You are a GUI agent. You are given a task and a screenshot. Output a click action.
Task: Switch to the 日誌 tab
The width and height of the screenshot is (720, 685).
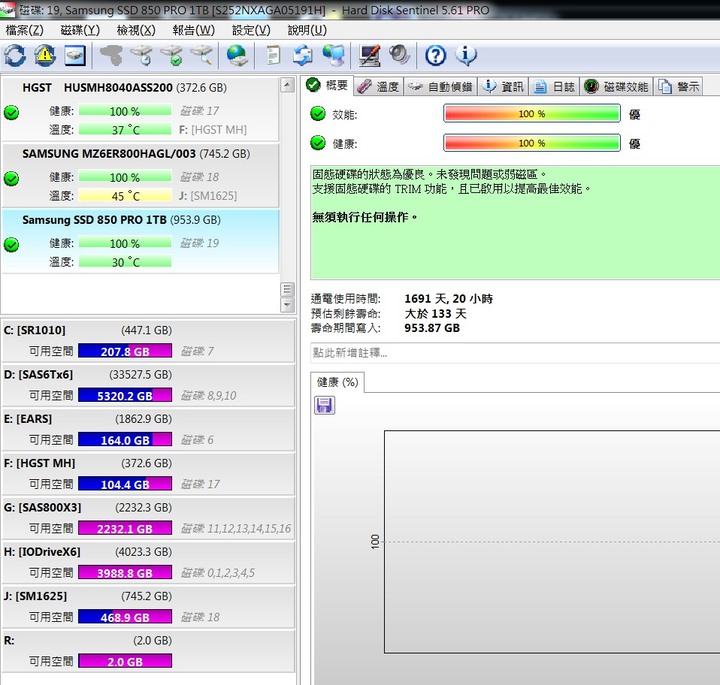(554, 86)
